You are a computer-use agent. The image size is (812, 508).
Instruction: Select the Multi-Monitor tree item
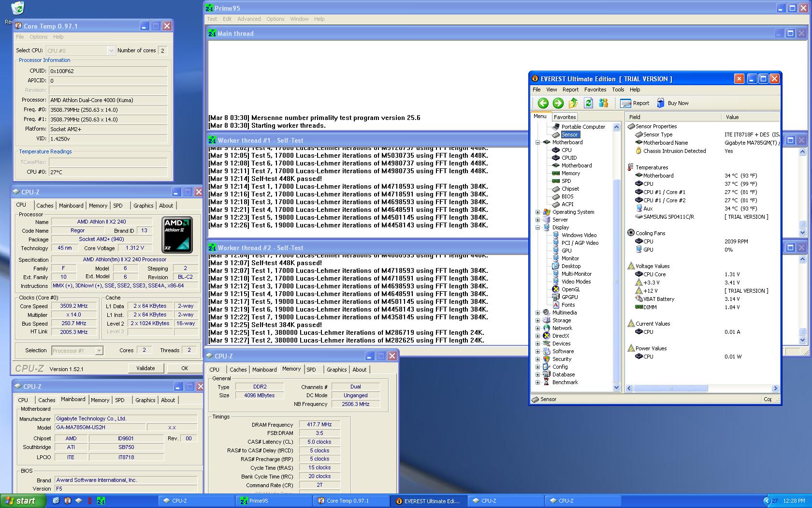point(576,274)
